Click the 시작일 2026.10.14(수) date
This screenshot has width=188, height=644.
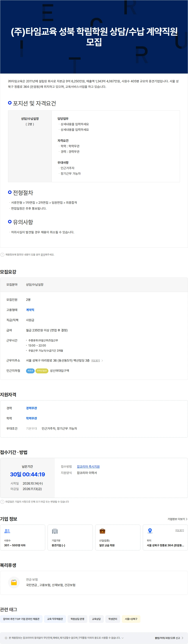[33, 483]
